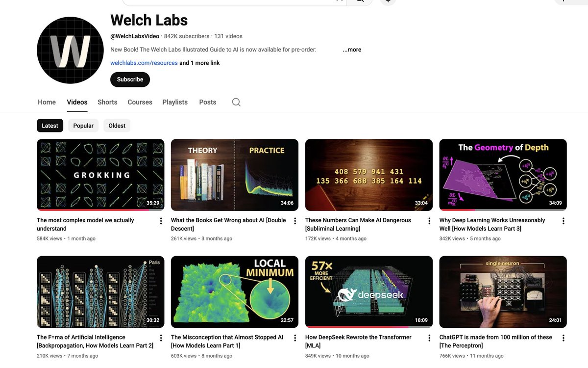Click the 35:29 duration badge
The height and width of the screenshot is (368, 588).
pos(153,203)
